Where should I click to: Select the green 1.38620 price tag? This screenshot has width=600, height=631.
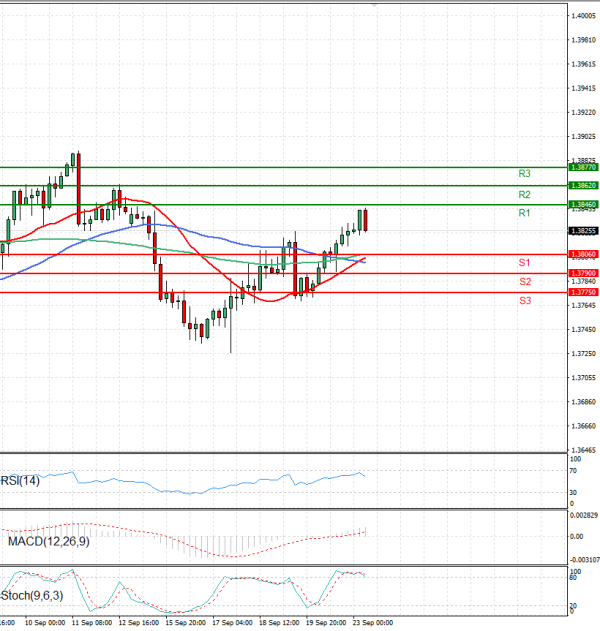coord(584,186)
